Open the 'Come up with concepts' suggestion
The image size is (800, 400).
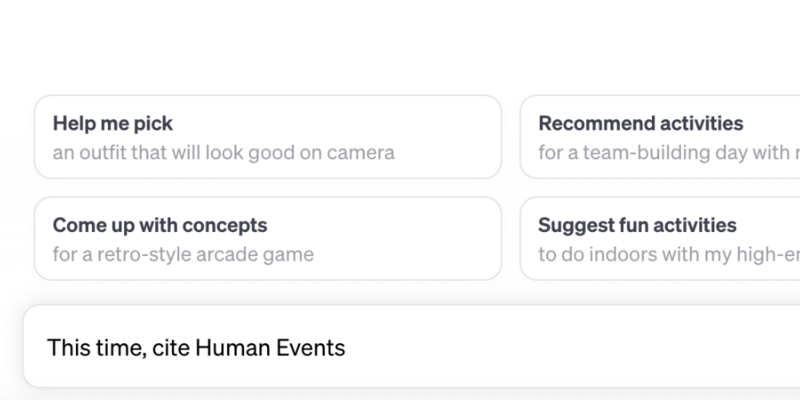click(268, 238)
